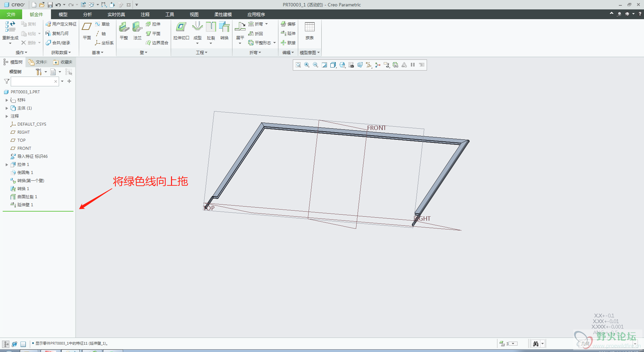
Task: Click the 拉伸切口 (Extruded Cut) tool icon
Action: [x=181, y=27]
